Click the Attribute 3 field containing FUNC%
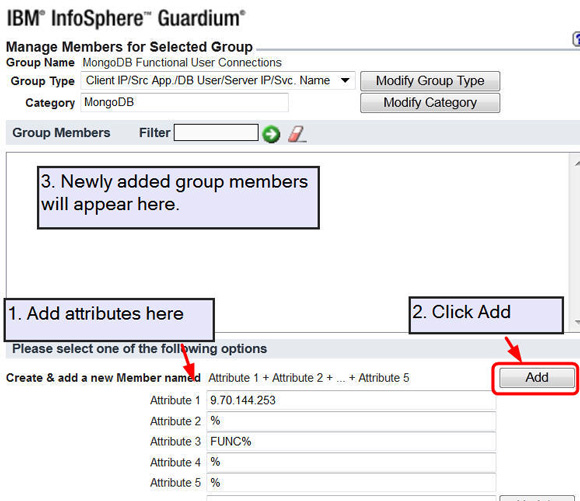The image size is (580, 501). [x=351, y=441]
